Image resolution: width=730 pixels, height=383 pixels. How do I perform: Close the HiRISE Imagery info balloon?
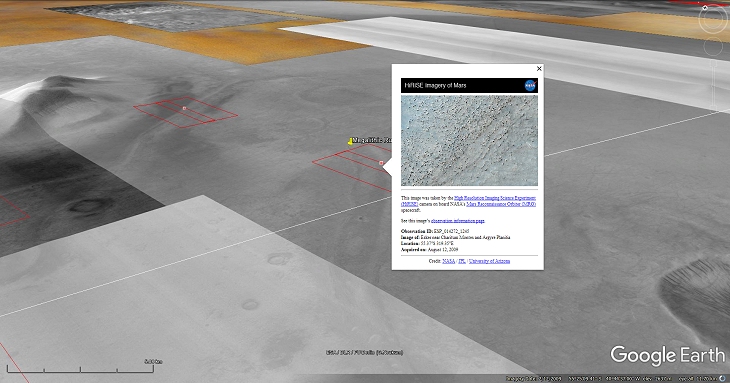point(539,69)
